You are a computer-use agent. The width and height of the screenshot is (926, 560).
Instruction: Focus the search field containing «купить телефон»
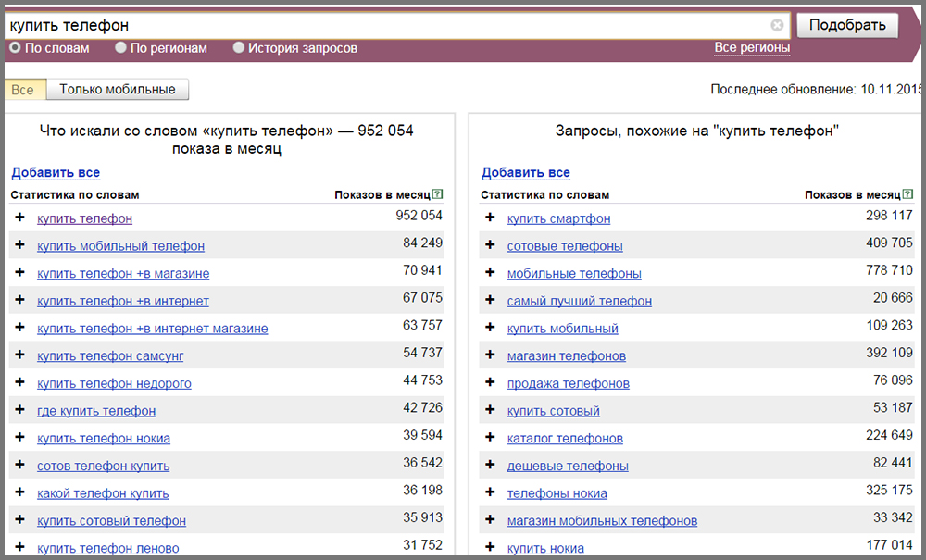click(389, 26)
